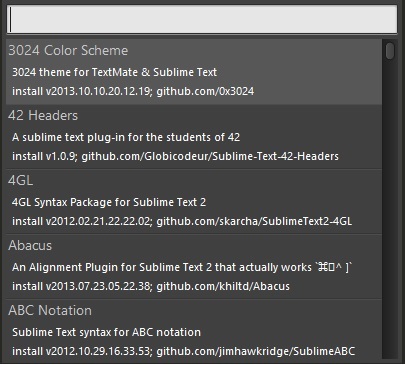Screen dimensions: 405x365
Task: Click the scrollbar thumb of the package list
Action: [x=390, y=51]
